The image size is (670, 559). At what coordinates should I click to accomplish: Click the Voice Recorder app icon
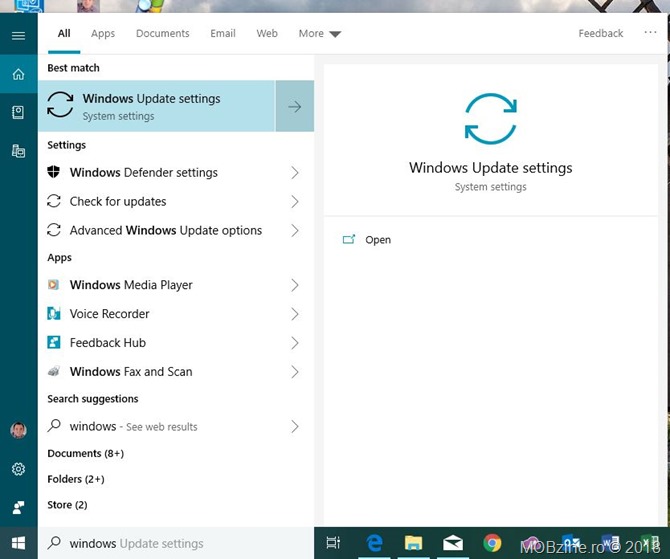point(53,314)
